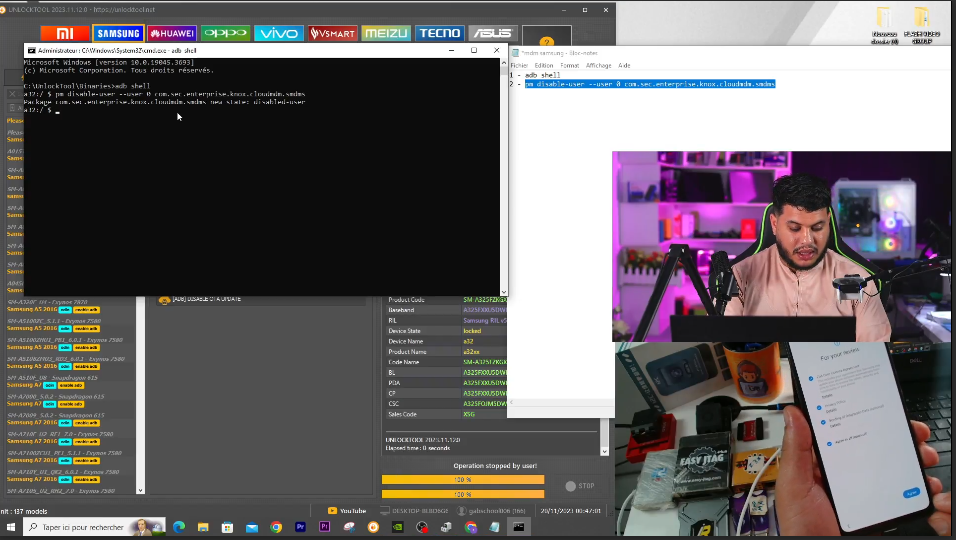The width and height of the screenshot is (956, 540).
Task: Open Microsoft Store from taskbar
Action: (x=227, y=527)
